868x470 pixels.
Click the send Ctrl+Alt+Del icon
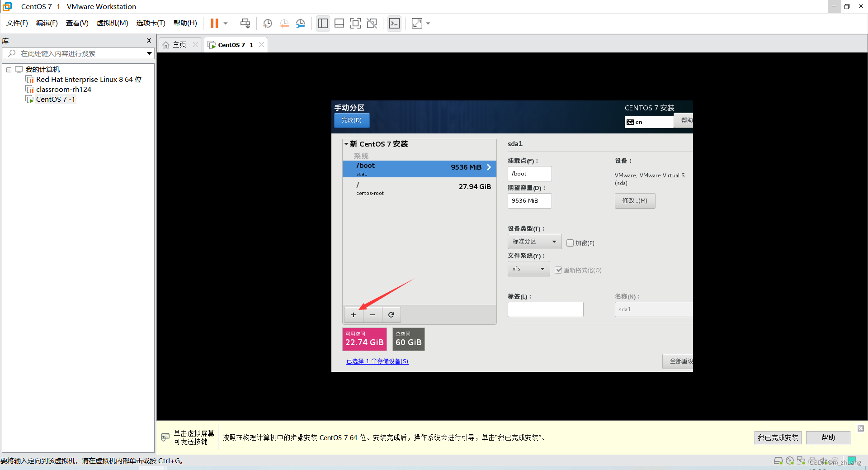click(245, 23)
